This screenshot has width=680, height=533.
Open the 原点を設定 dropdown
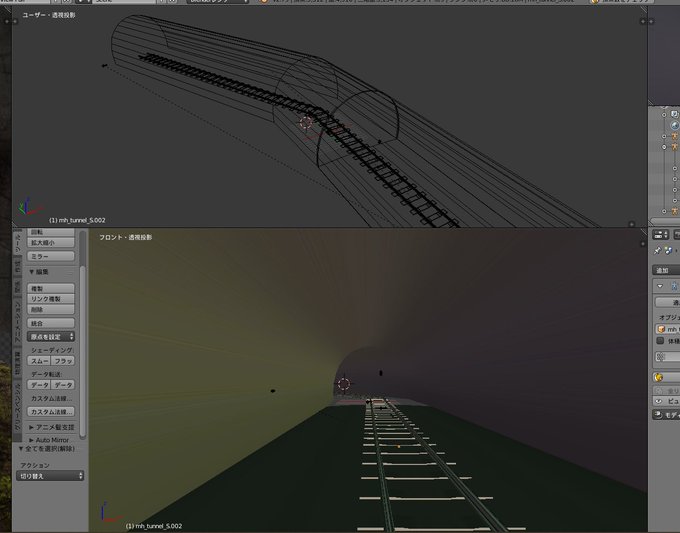click(x=51, y=337)
